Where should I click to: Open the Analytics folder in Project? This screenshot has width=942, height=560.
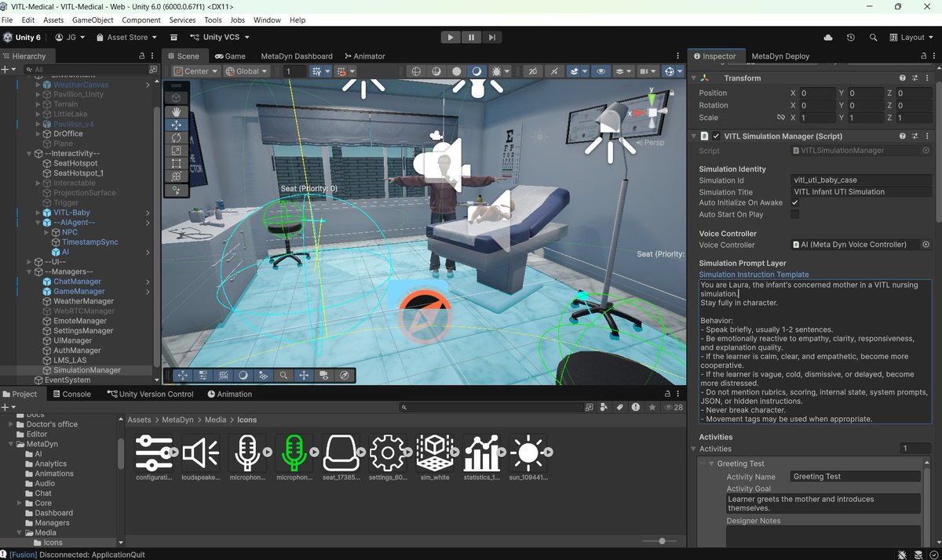[x=50, y=464]
